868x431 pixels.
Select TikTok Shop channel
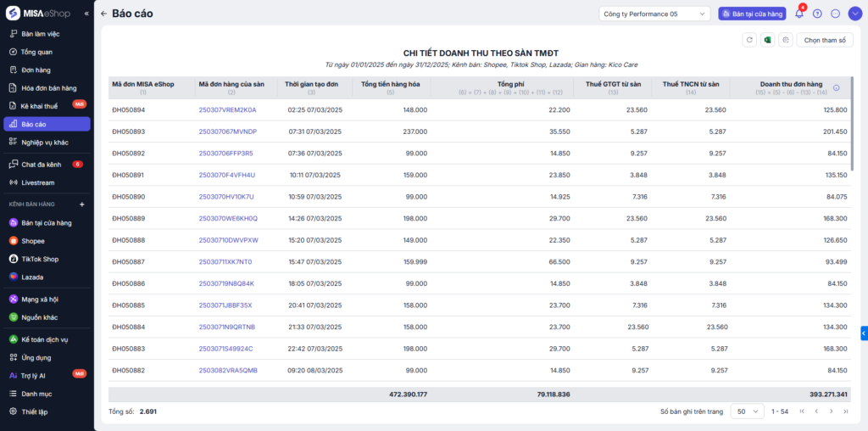(x=40, y=259)
